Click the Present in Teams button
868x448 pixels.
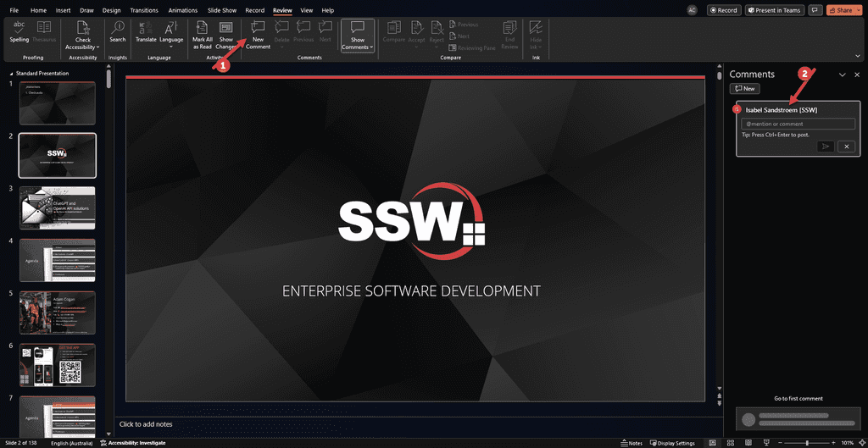pyautogui.click(x=773, y=10)
